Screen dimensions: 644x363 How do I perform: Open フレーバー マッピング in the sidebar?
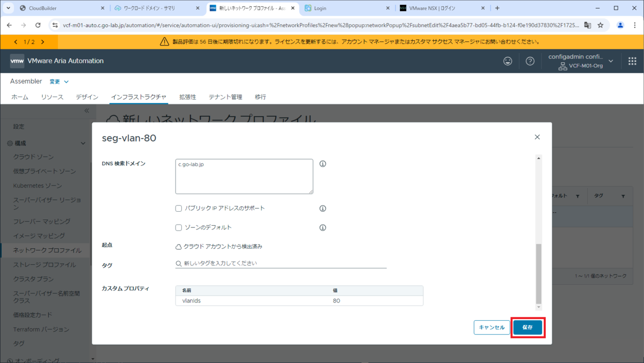(42, 221)
